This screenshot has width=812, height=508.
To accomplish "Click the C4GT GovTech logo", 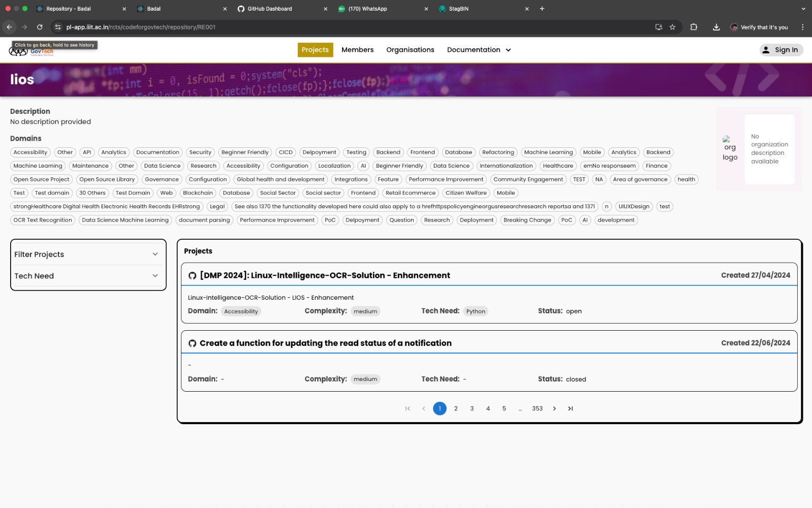I will [31, 51].
